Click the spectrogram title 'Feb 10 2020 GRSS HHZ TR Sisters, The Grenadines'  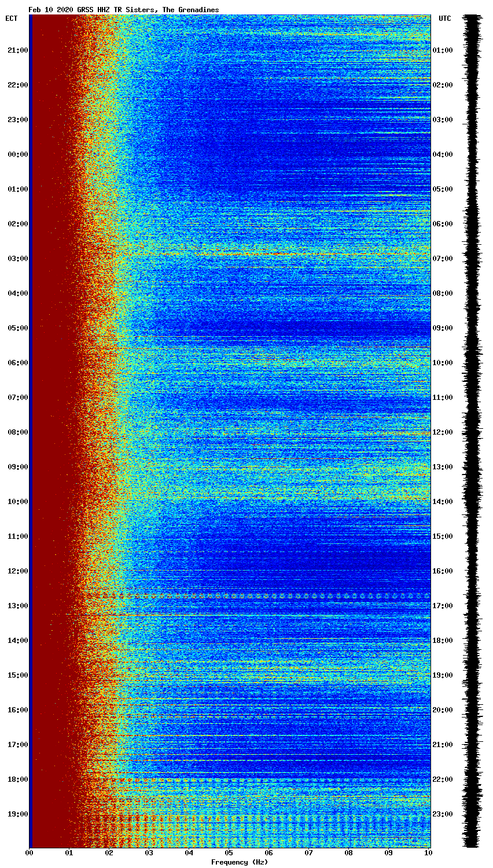(x=124, y=10)
